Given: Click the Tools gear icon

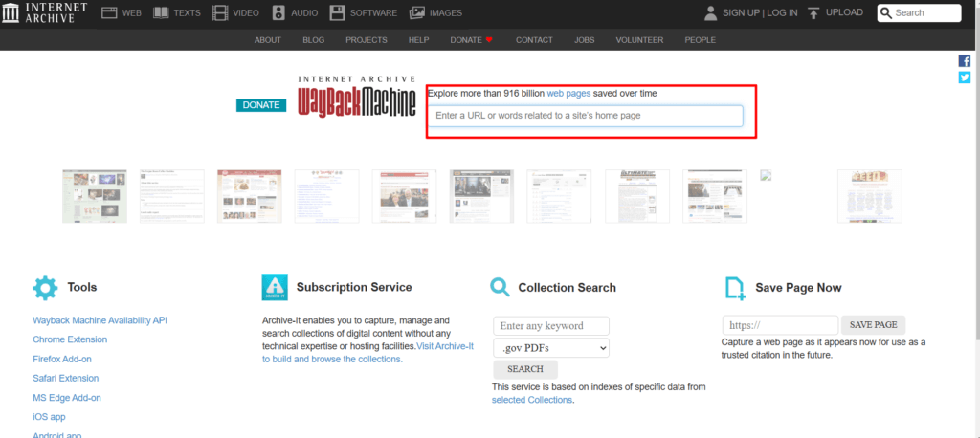Looking at the screenshot, I should click(x=45, y=288).
